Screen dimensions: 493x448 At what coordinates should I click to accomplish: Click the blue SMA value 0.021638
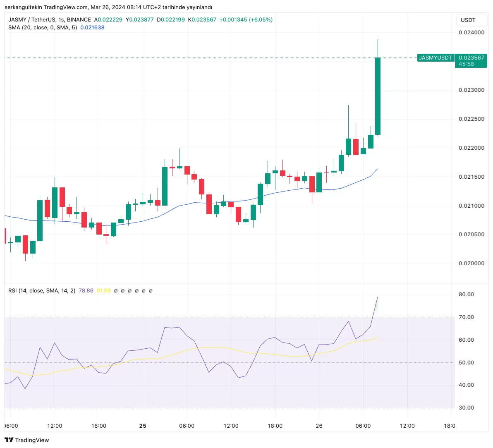(x=92, y=28)
